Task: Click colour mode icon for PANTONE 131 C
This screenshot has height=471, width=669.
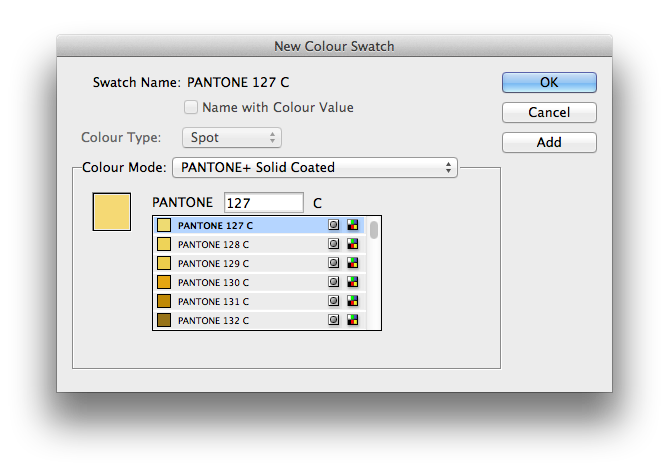Action: pos(353,301)
